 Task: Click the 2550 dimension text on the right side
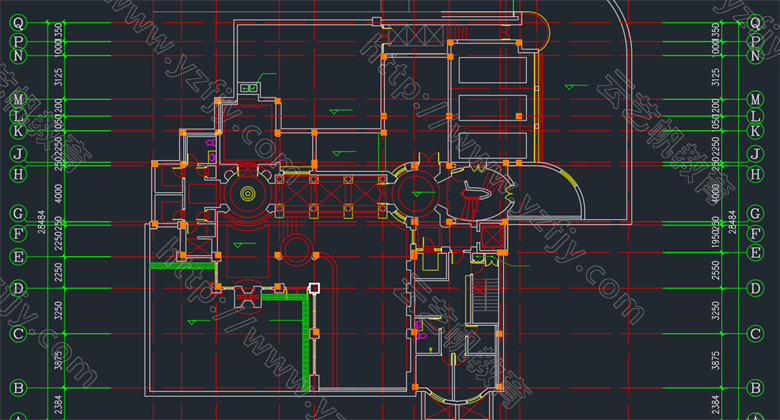(x=715, y=270)
